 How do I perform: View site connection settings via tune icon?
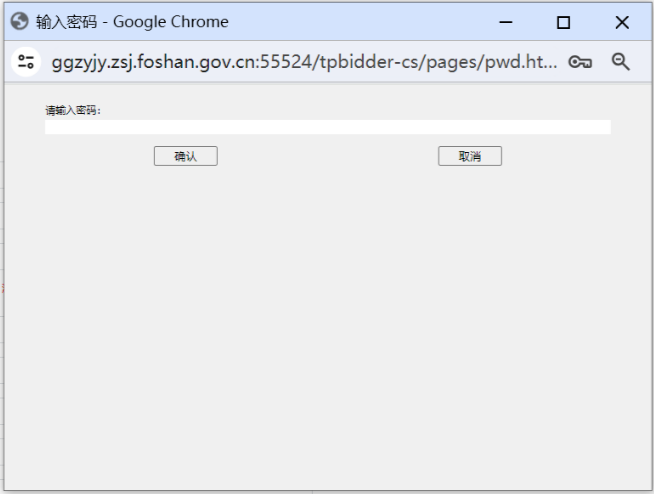(26, 62)
